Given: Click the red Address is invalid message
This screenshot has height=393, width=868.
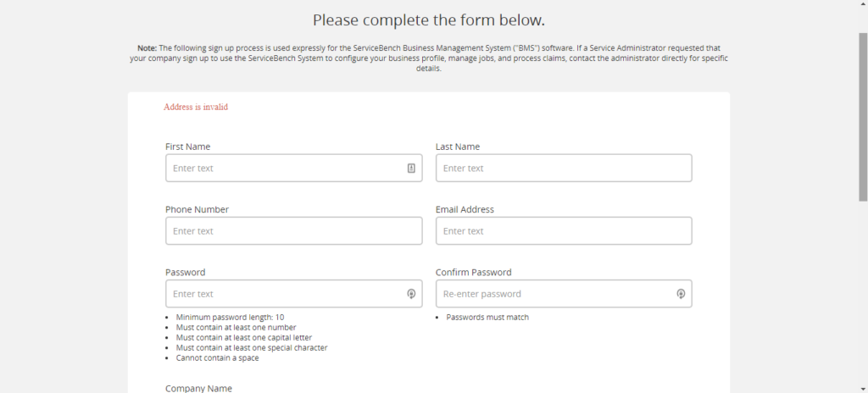Looking at the screenshot, I should coord(196,107).
